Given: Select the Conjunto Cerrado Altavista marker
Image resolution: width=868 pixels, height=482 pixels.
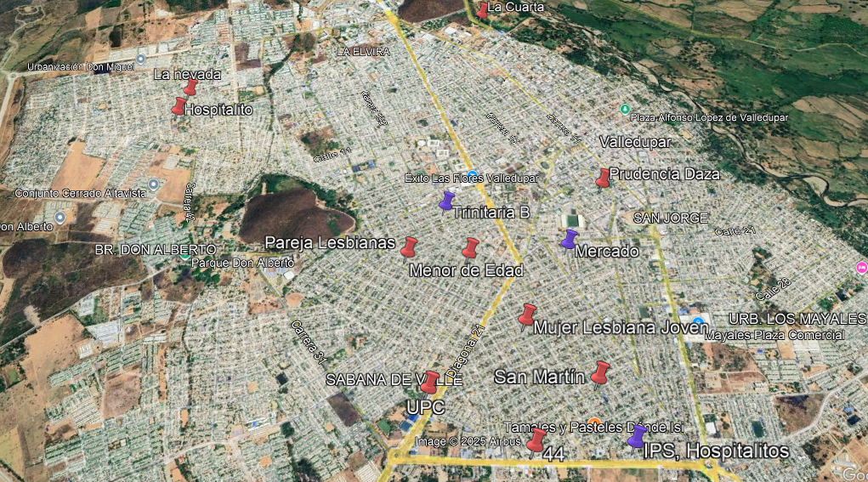Looking at the screenshot, I should [x=153, y=184].
